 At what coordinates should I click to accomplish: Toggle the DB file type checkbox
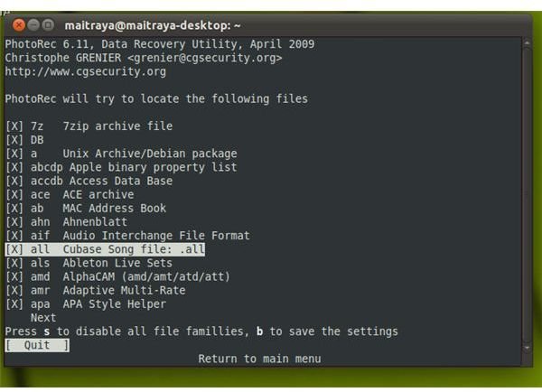(14, 140)
